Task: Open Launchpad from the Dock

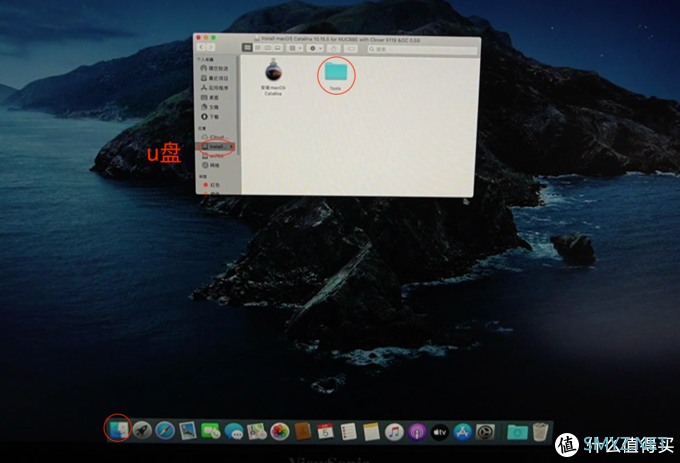Action: point(142,430)
